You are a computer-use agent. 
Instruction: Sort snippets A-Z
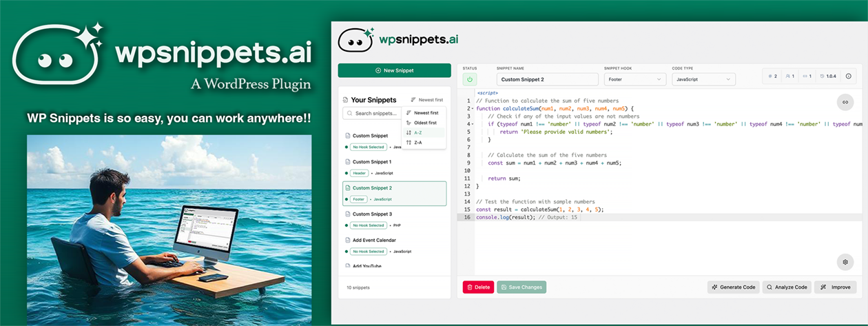(x=424, y=132)
